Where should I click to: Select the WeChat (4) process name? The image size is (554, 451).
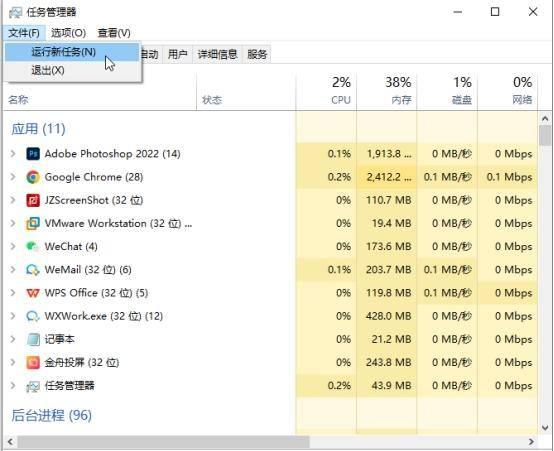71,246
